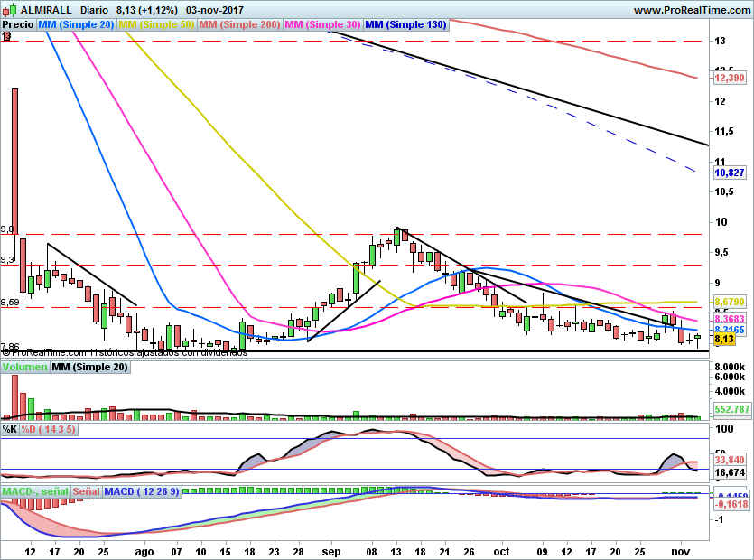Open the www.ProRealTime.com link
754x560 pixels.
click(x=692, y=9)
